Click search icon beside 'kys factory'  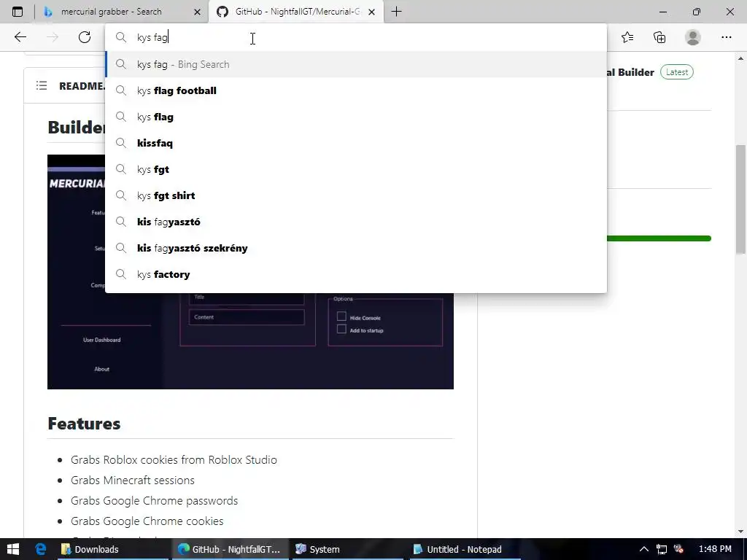pyautogui.click(x=121, y=274)
